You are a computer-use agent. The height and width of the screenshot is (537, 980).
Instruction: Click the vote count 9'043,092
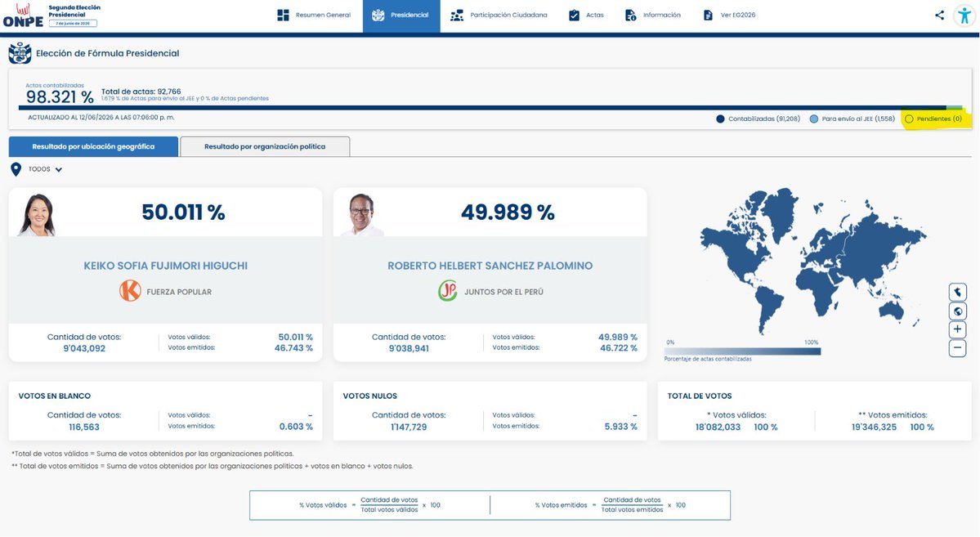tap(84, 349)
